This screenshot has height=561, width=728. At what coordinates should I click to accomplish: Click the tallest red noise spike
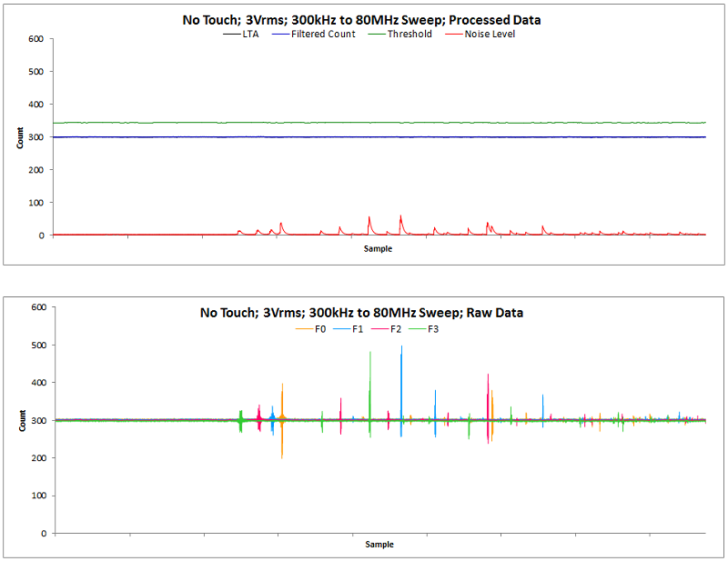click(x=400, y=218)
